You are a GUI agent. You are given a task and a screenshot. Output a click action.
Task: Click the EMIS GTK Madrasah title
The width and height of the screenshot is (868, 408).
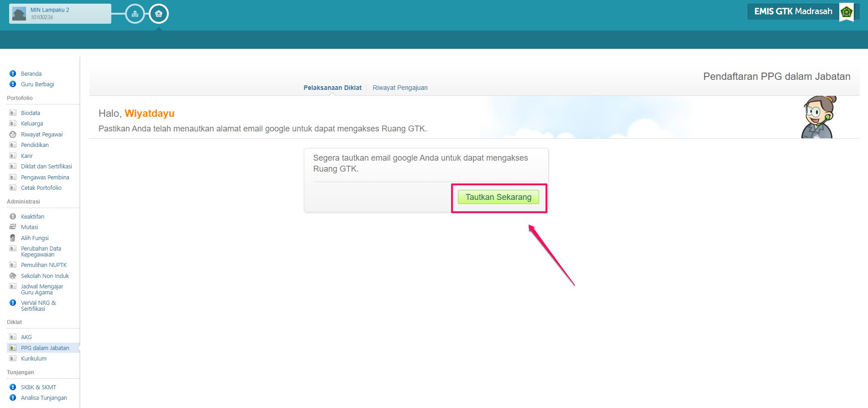[793, 11]
